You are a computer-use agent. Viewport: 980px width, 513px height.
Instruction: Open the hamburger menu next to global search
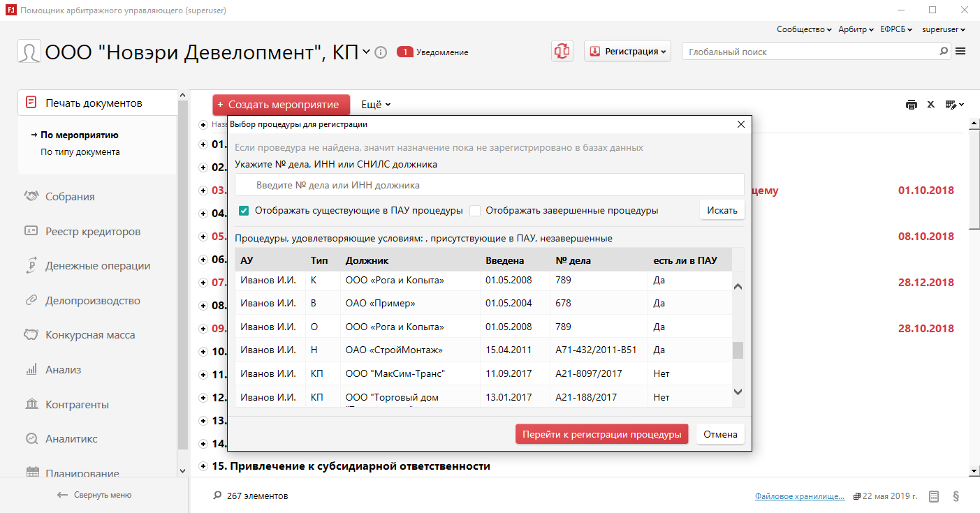pyautogui.click(x=960, y=51)
